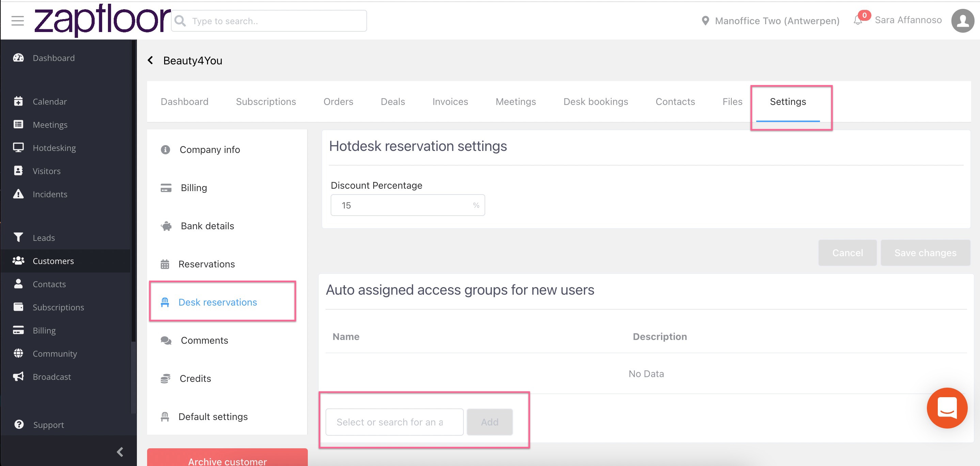Screen dimensions: 980x466
Task: Open Billing settings section
Action: tap(227, 188)
